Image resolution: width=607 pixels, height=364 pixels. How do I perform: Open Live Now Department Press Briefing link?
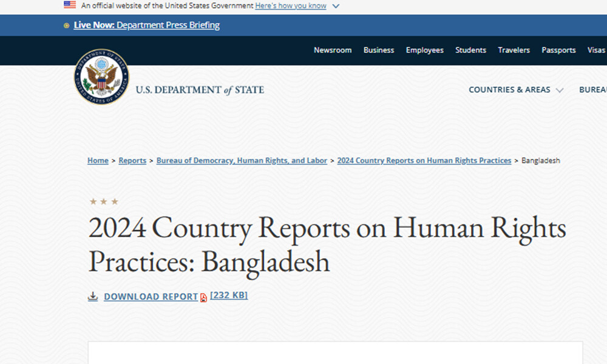[x=147, y=25]
